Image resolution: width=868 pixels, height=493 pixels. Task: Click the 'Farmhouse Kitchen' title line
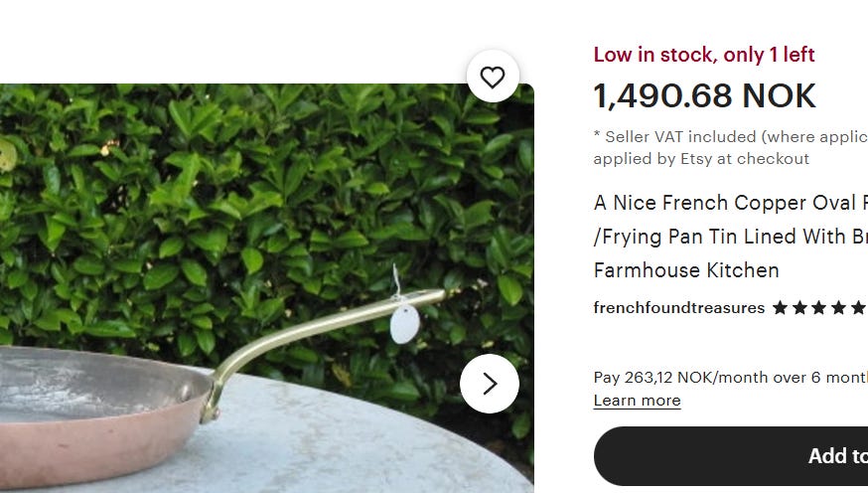coord(686,270)
